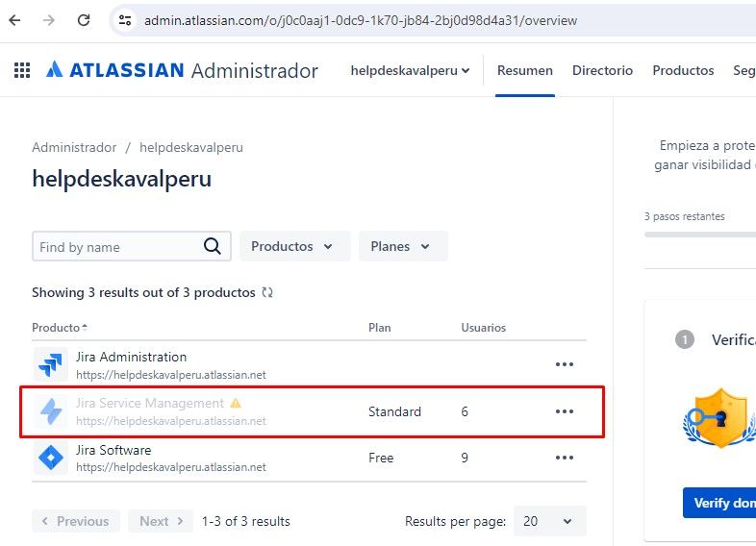Open more actions for Jira Administration
756x546 pixels.
(564, 364)
